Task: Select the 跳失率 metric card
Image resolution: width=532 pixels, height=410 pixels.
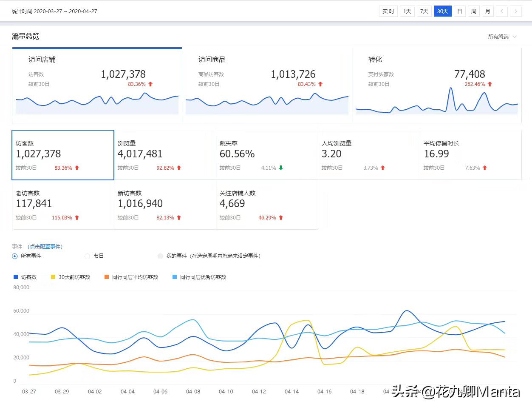Action: [267, 155]
